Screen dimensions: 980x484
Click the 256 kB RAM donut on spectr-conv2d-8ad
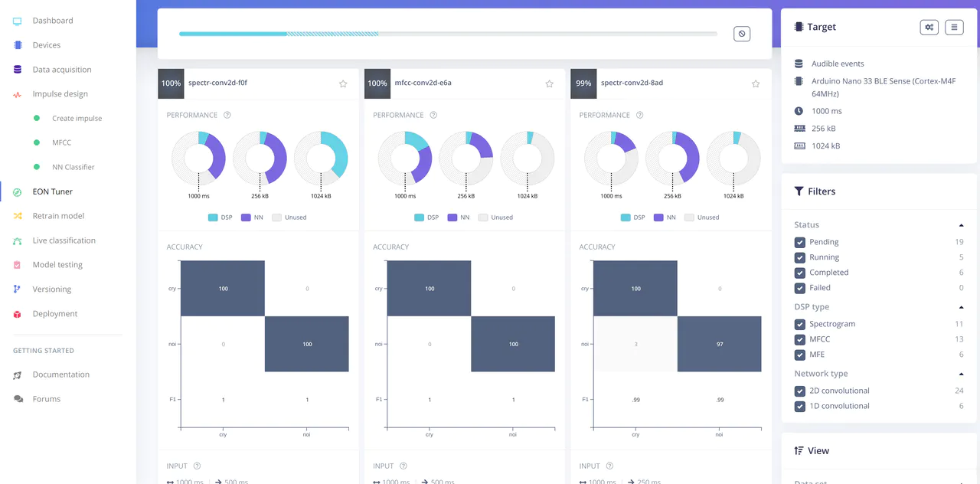pos(672,158)
